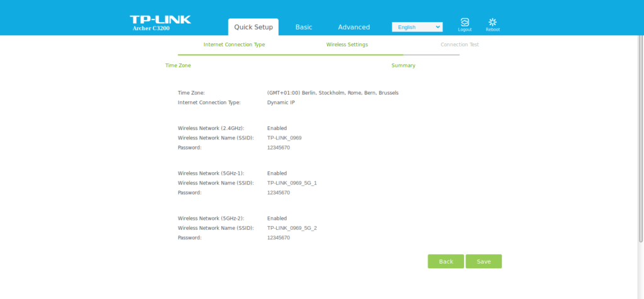Expand the English language dropdown

point(417,27)
